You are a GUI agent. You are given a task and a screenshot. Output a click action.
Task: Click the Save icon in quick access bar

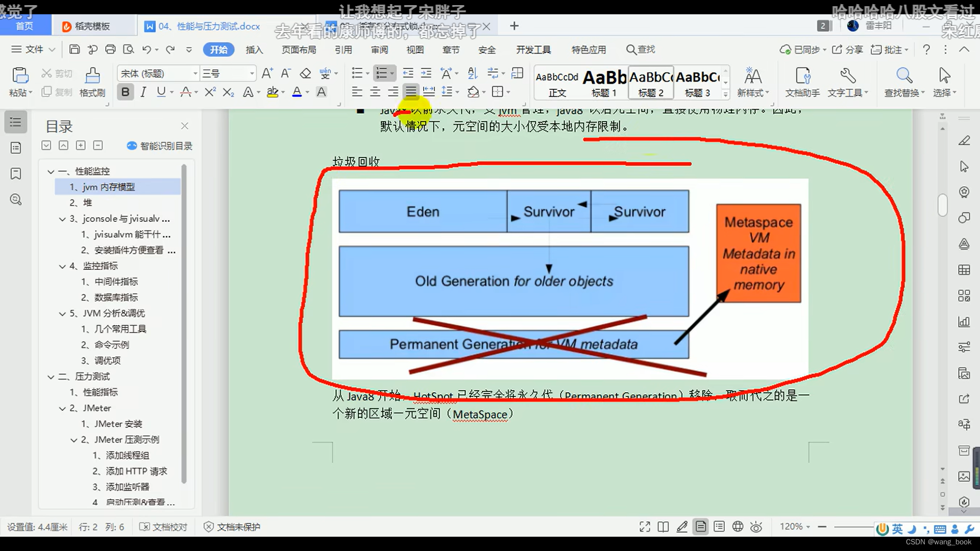pyautogui.click(x=75, y=49)
